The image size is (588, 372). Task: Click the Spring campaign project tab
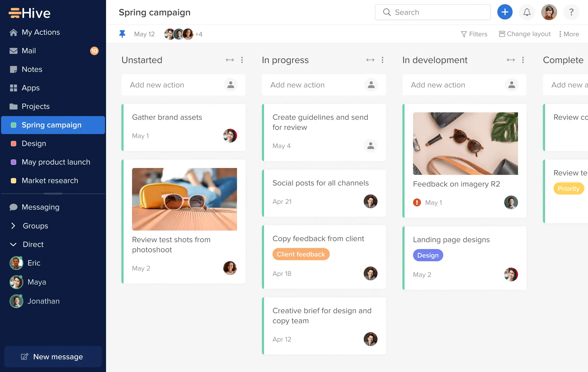(x=51, y=125)
